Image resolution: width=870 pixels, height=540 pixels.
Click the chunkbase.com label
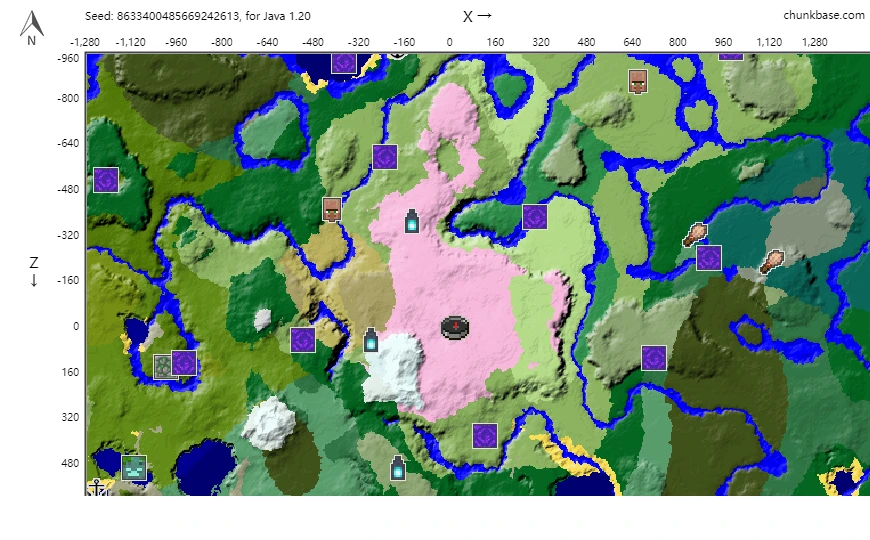click(823, 16)
